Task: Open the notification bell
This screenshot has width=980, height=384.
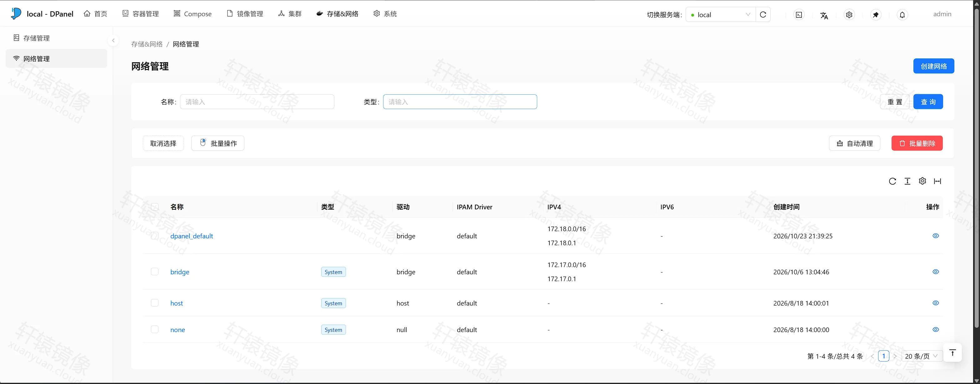Action: 902,15
